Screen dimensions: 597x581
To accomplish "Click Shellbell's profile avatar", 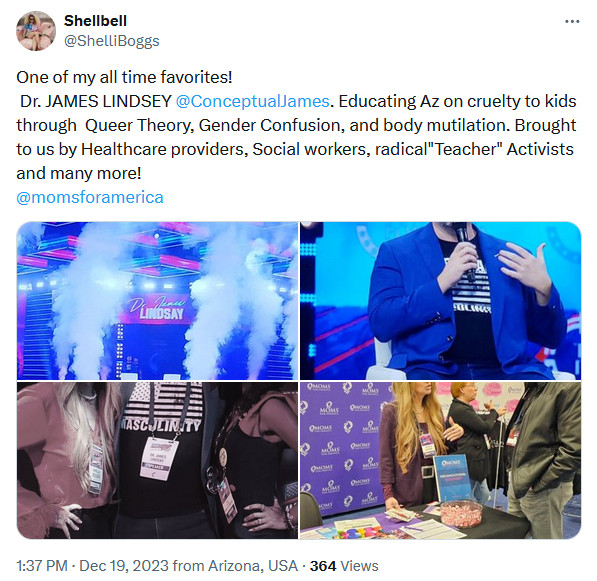I will pyautogui.click(x=36, y=31).
